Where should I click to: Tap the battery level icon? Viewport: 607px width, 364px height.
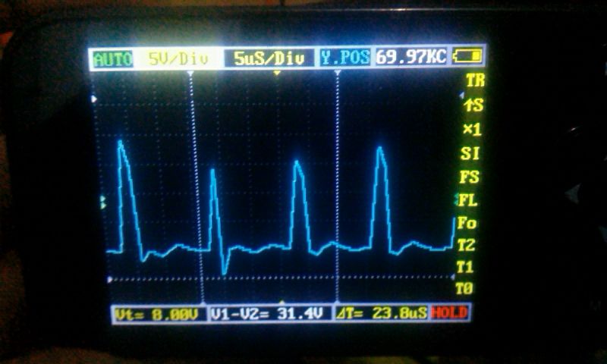click(468, 56)
